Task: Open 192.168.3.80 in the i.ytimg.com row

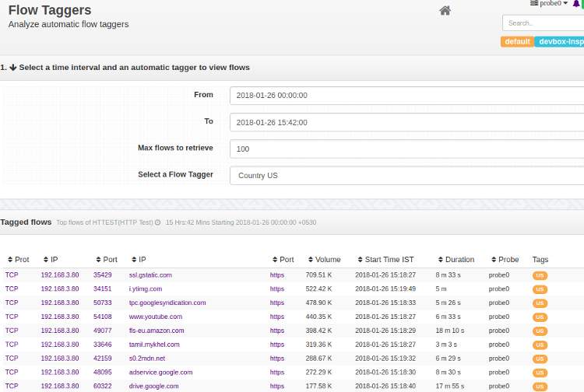Action: (x=60, y=289)
